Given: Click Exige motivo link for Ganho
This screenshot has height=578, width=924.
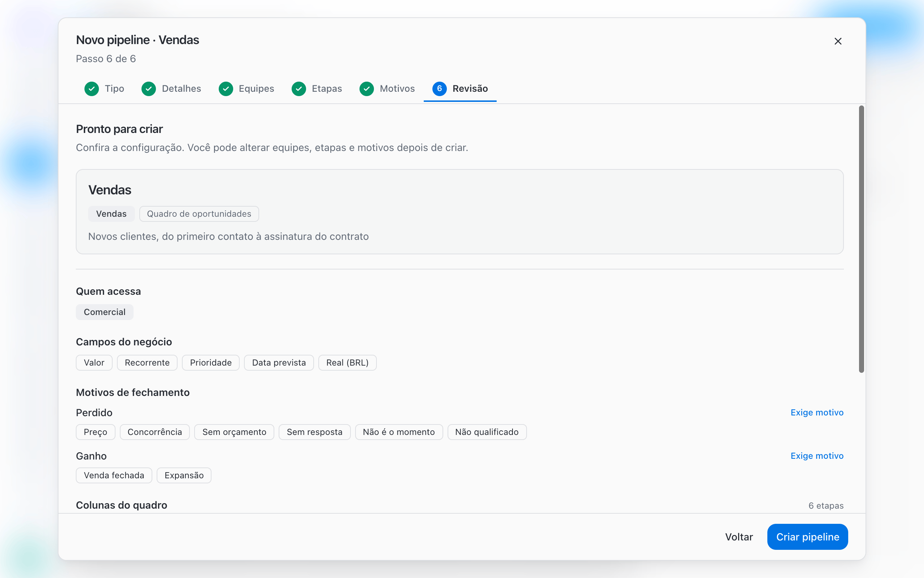Looking at the screenshot, I should click(817, 456).
